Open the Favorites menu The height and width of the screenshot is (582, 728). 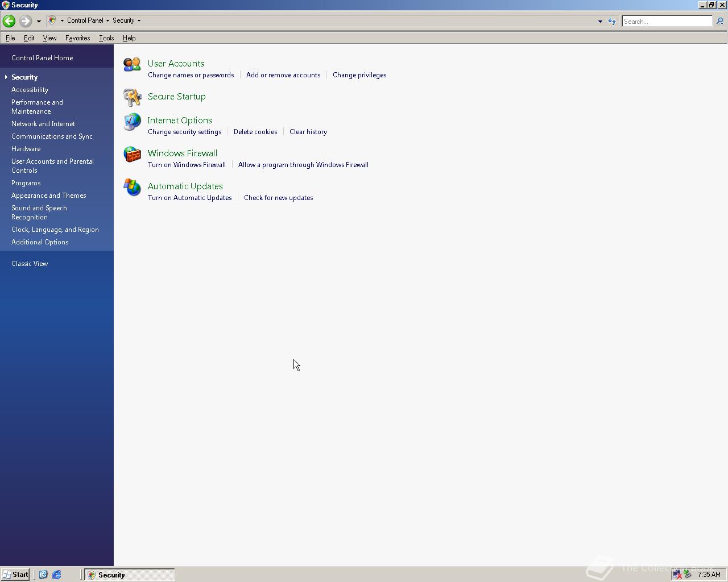click(77, 38)
